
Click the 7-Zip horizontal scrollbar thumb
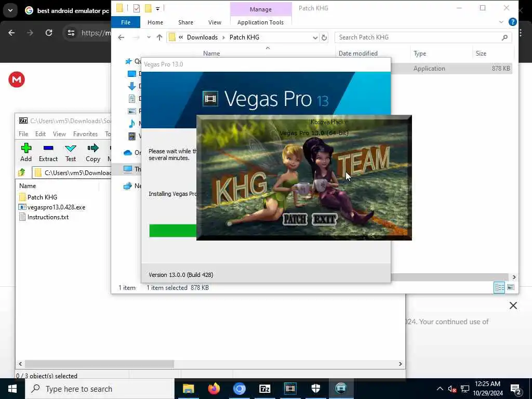click(99, 364)
